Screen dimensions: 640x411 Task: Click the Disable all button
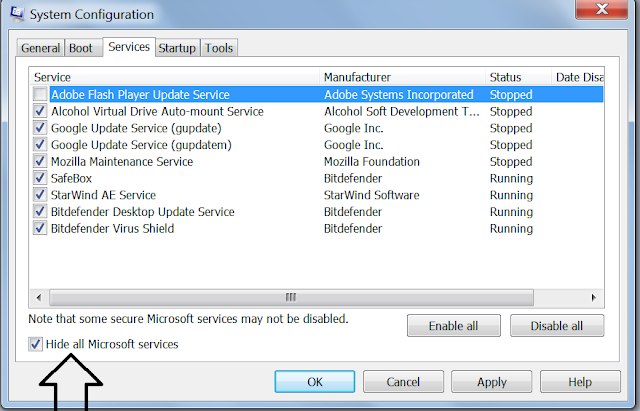click(x=557, y=326)
